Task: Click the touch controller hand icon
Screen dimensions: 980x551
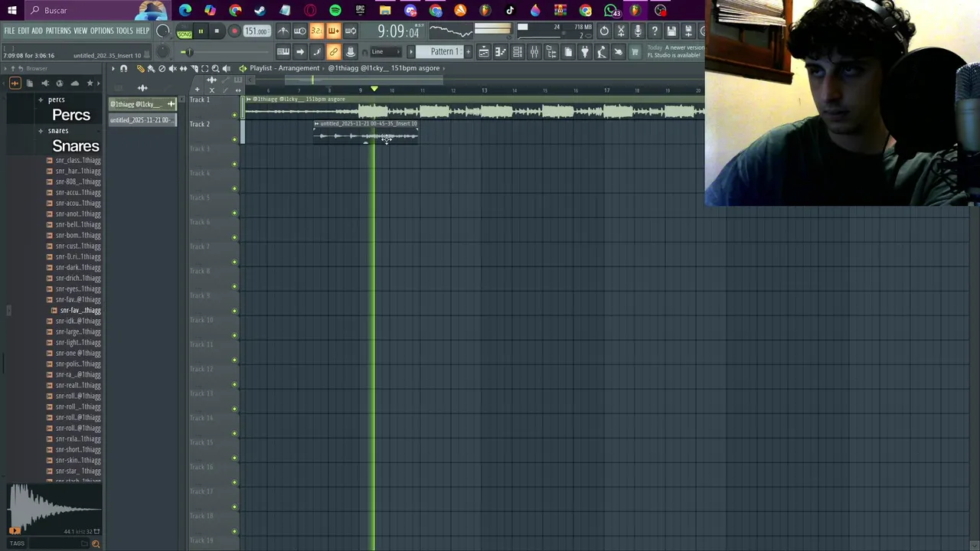Action: [618, 51]
